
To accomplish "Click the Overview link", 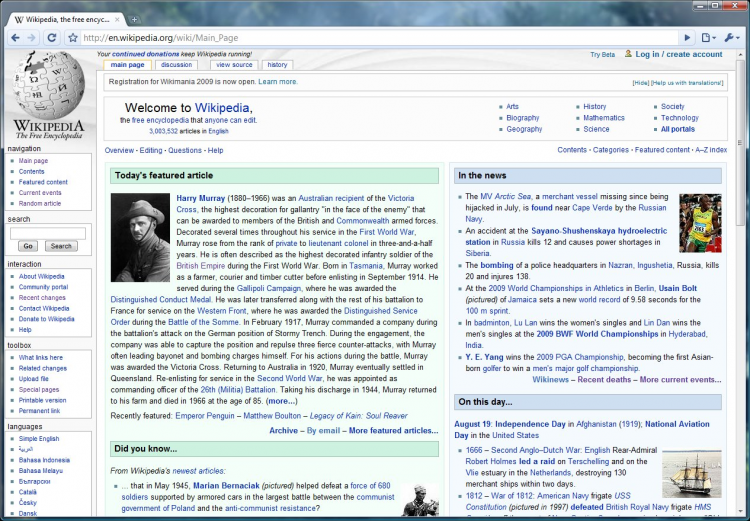I will pos(119,150).
